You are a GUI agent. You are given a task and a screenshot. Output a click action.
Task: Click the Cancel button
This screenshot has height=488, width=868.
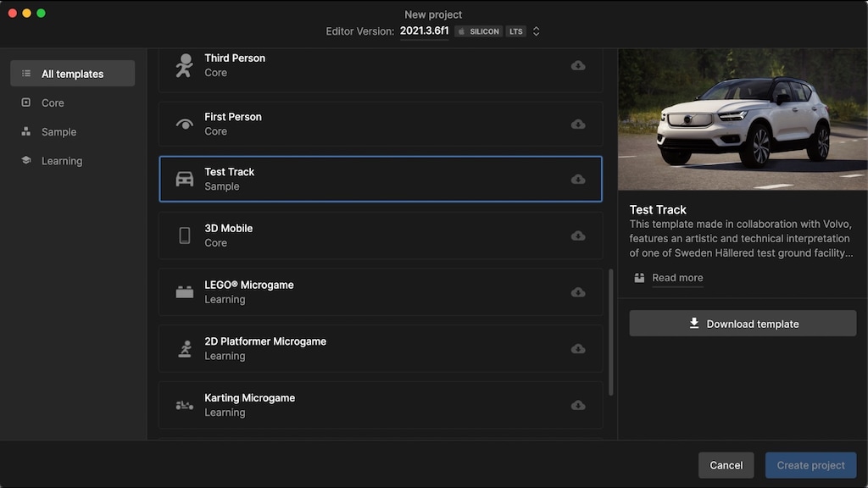726,464
